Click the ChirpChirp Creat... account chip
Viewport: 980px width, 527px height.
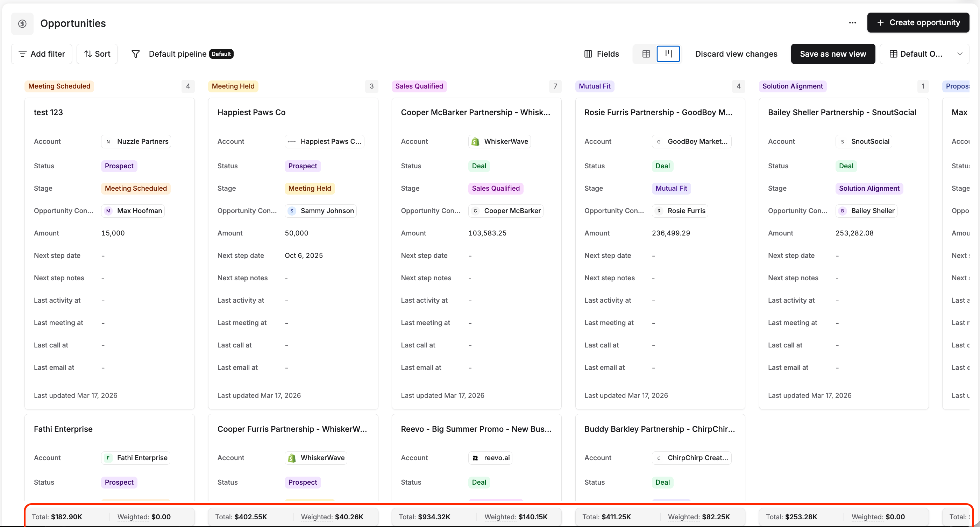coord(691,458)
